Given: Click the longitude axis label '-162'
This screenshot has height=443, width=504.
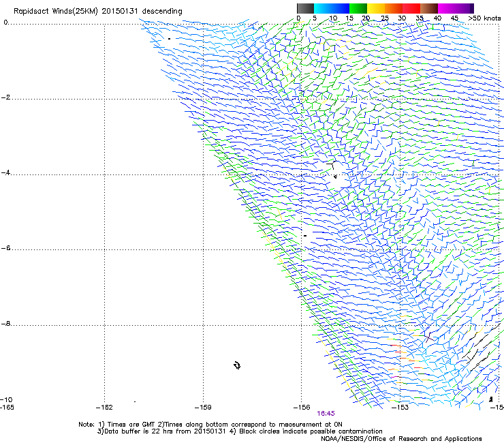Looking at the screenshot, I should 104,408.
